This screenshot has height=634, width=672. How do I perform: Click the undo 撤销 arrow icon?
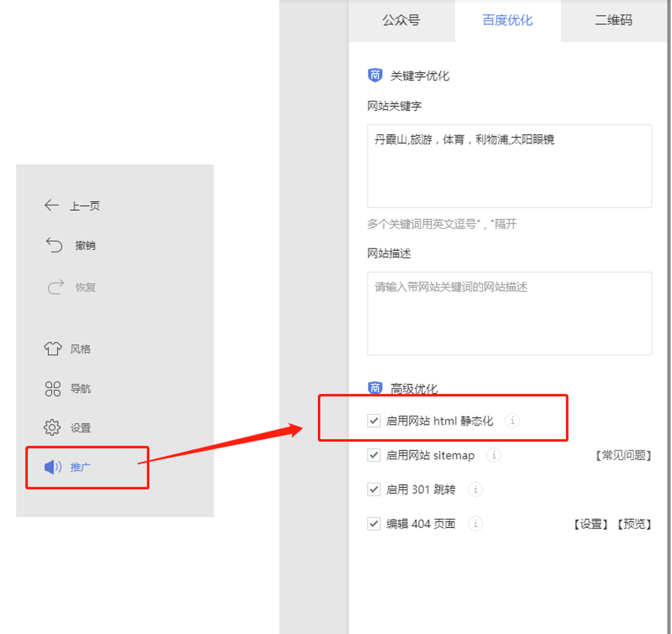(x=53, y=245)
